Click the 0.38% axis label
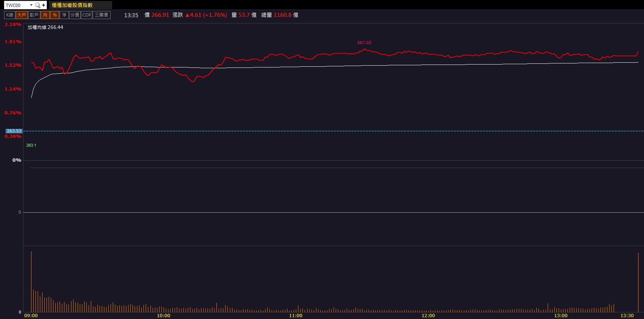Image resolution: width=644 pixels, height=319 pixels. coord(13,136)
